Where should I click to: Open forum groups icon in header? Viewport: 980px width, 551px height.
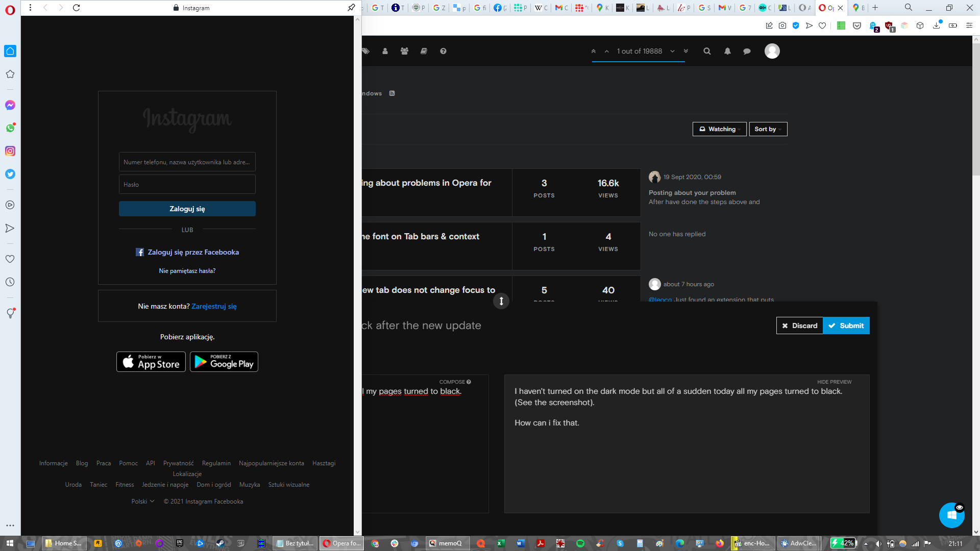(405, 51)
